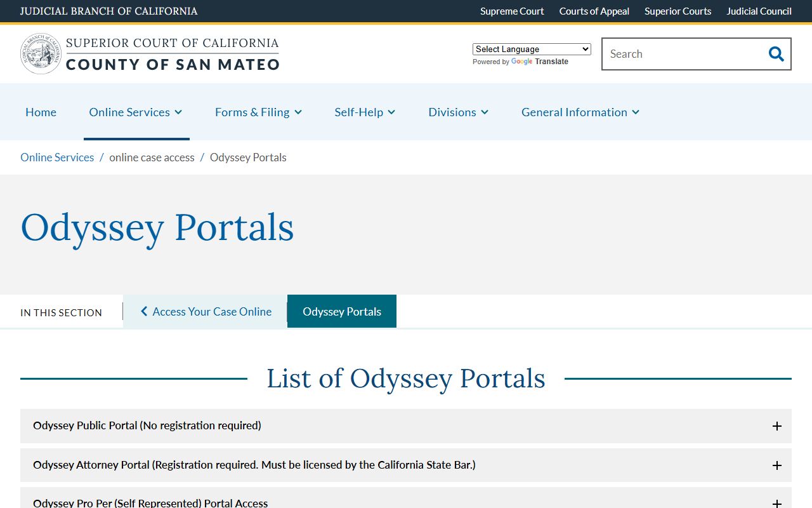Expand the Odyssey Public Portal accordion row
The height and width of the screenshot is (508, 812).
click(x=406, y=426)
